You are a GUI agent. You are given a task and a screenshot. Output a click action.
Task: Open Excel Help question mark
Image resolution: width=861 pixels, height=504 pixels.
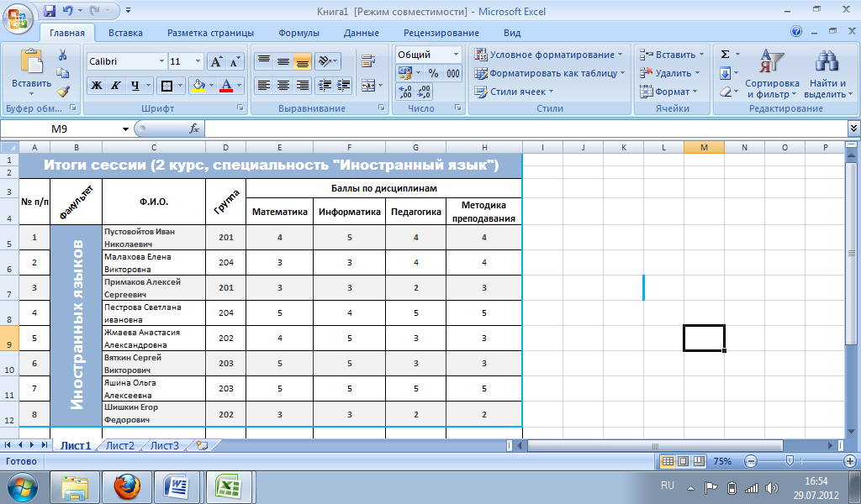pos(796,31)
